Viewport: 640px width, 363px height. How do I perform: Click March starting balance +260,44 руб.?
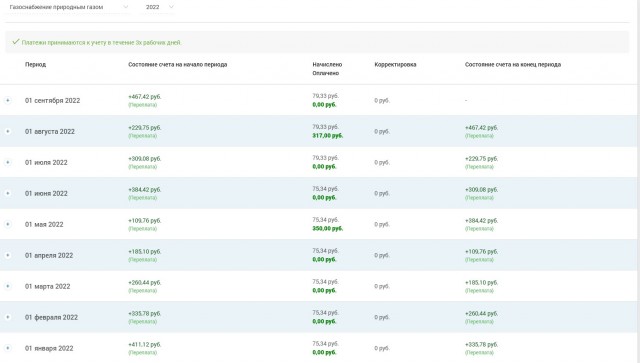tap(144, 283)
